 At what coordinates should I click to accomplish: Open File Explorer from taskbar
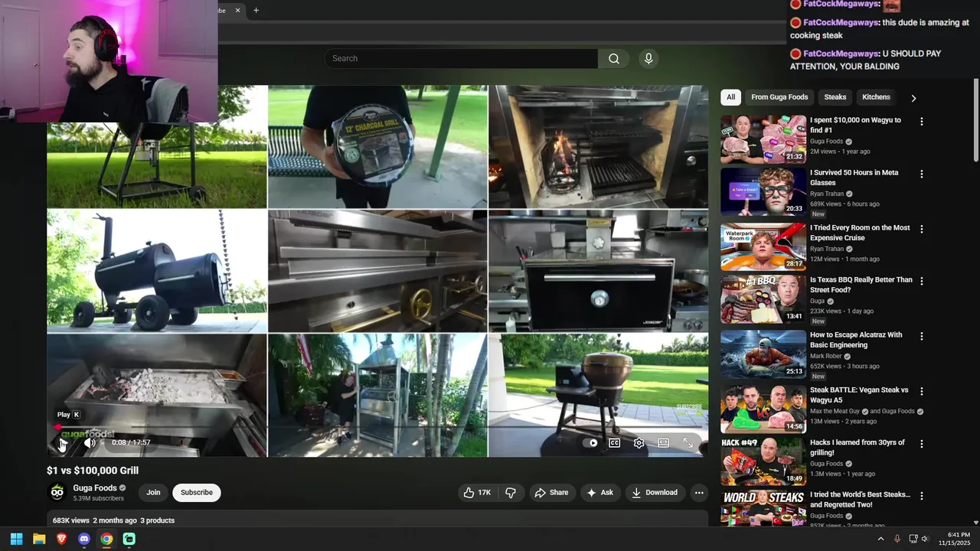coord(39,539)
